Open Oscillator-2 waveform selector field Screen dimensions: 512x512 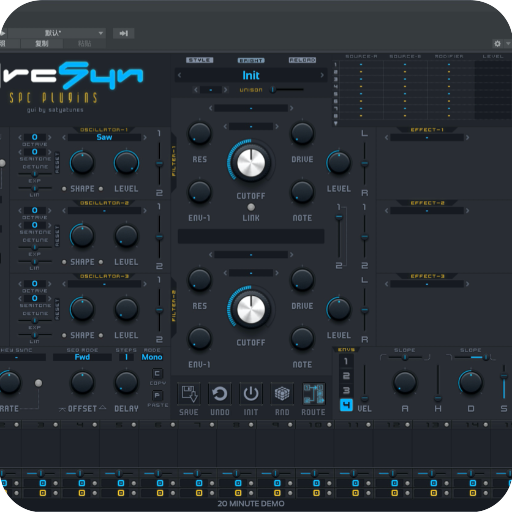click(104, 211)
